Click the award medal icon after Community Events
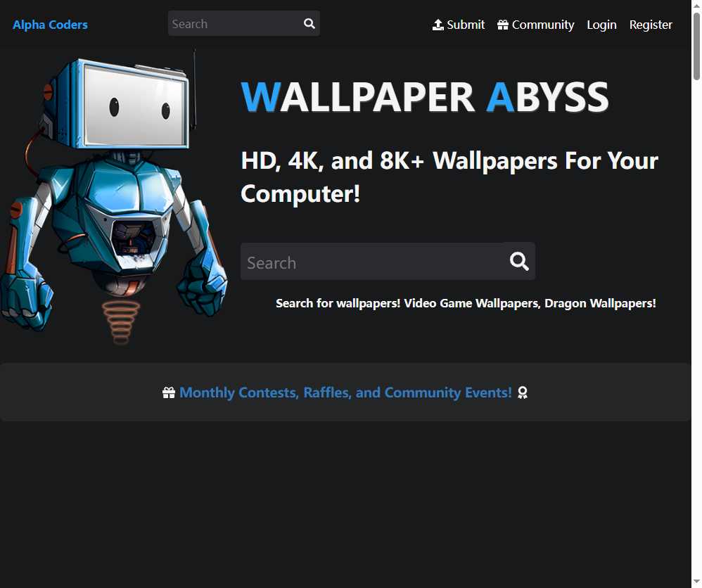 [523, 392]
